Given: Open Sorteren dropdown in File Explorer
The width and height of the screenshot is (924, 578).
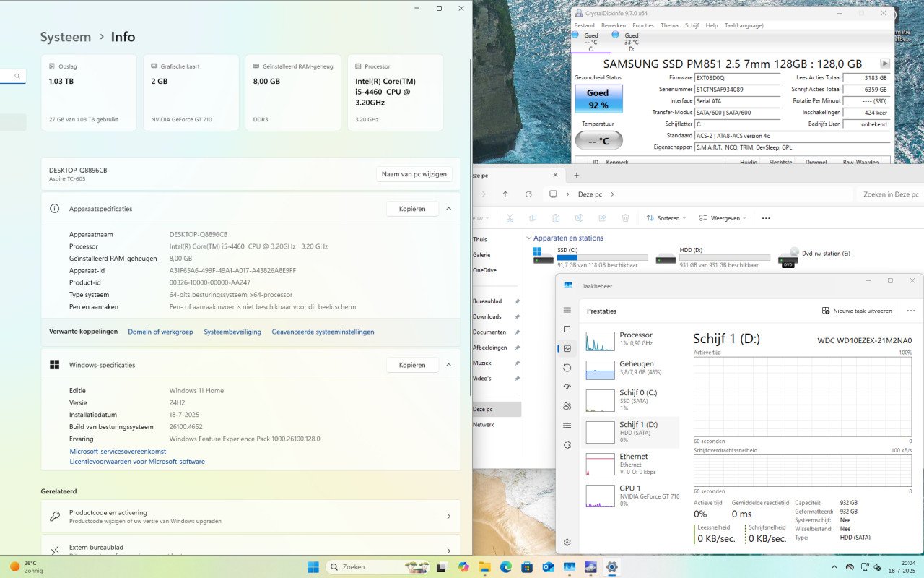Looking at the screenshot, I should click(x=666, y=217).
